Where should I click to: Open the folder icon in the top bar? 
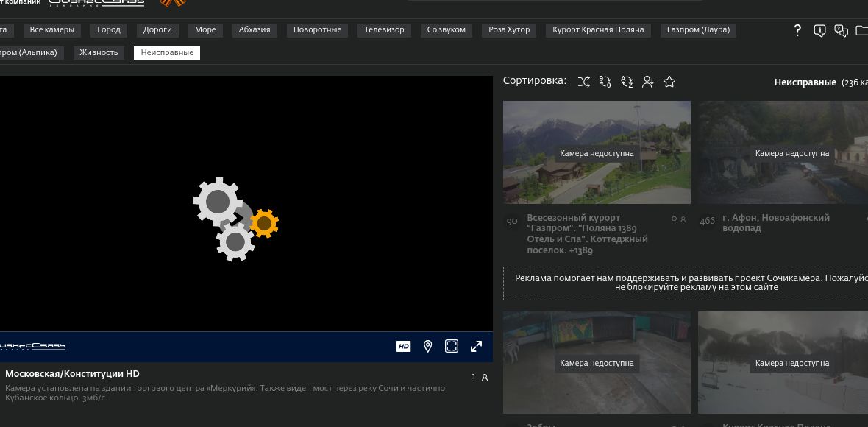(862, 30)
